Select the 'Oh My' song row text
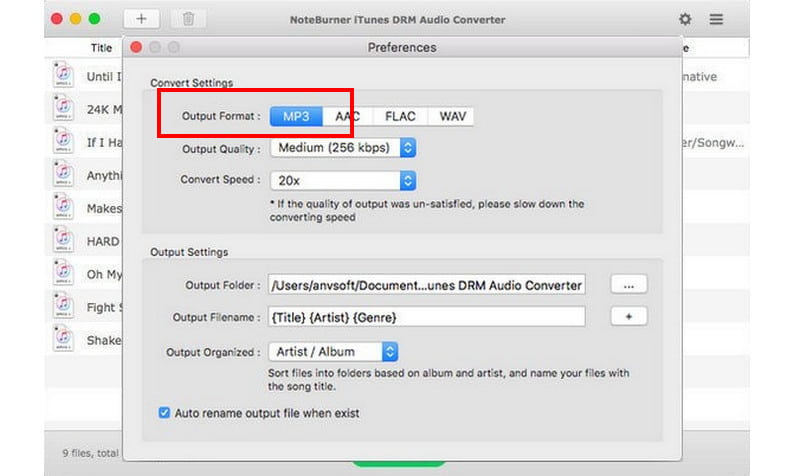The width and height of the screenshot is (800, 476). coord(104,274)
